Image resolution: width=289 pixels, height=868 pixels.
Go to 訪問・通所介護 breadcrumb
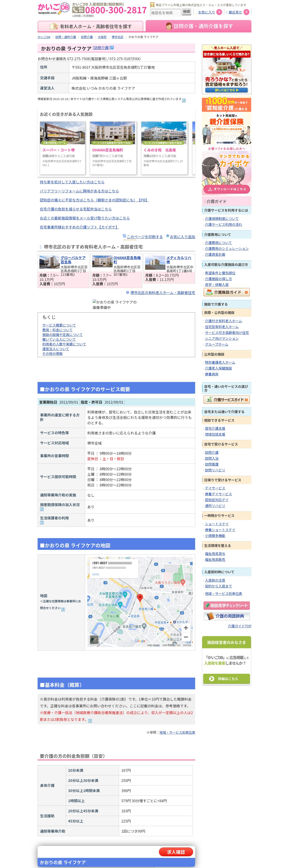click(65, 37)
